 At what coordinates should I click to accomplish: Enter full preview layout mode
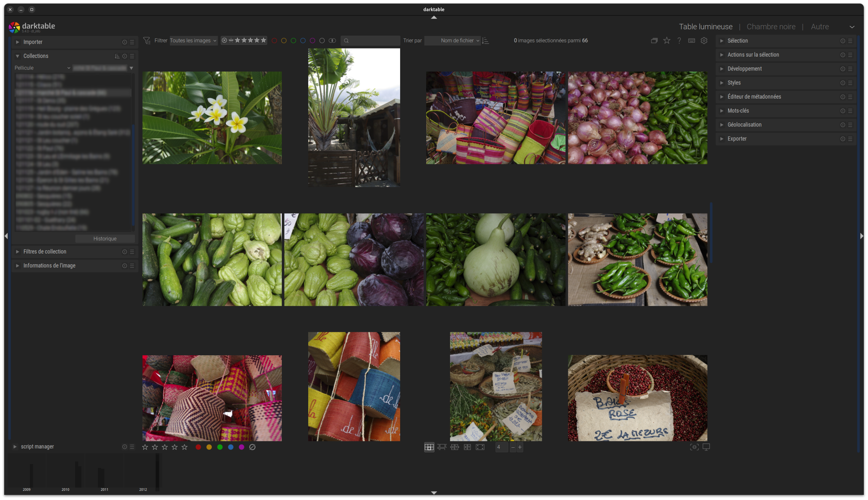480,447
